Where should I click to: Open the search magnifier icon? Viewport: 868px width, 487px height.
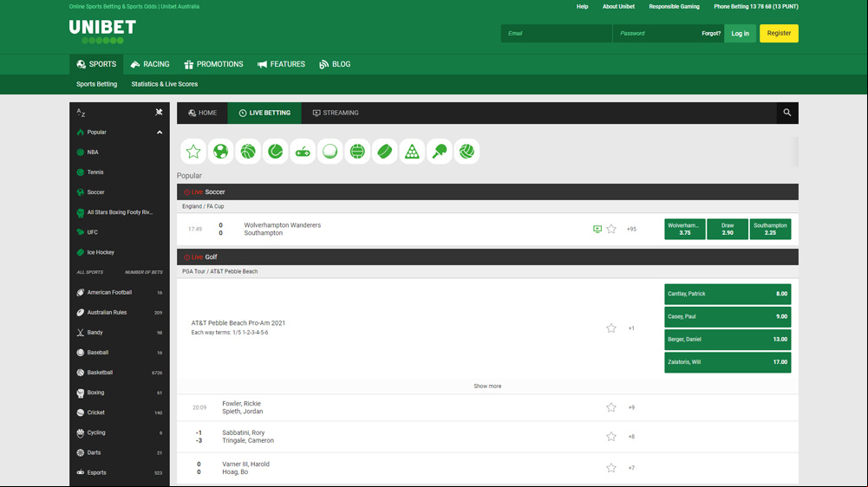(787, 113)
